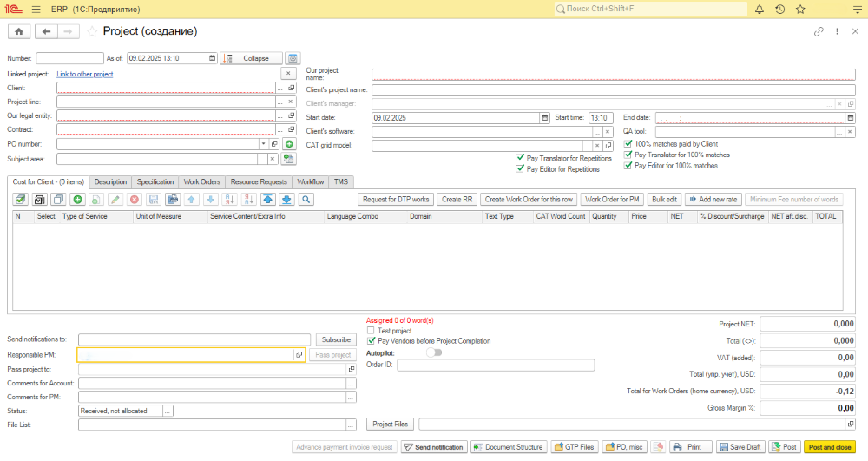Open the Specification tab

(x=155, y=182)
